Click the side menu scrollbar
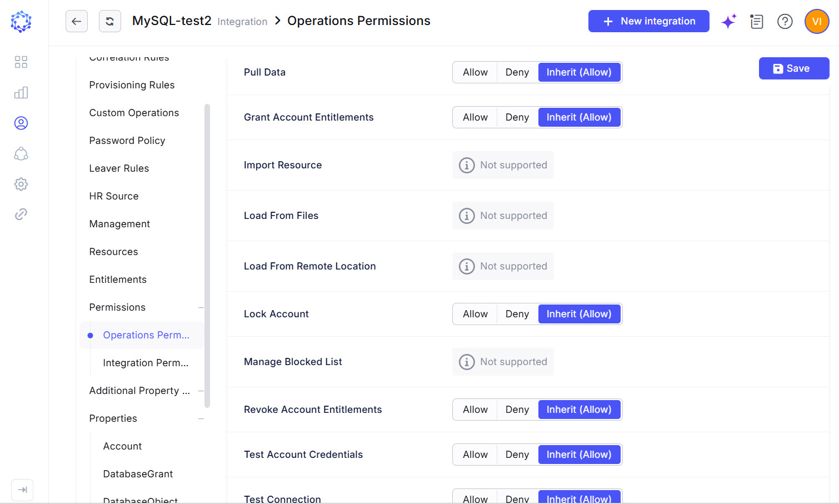Screen dimensions: 839x504 click(x=207, y=256)
